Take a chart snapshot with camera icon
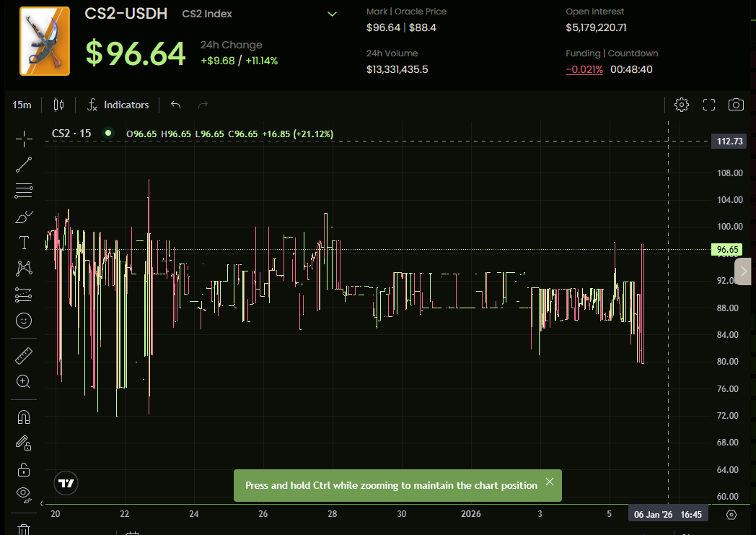Image resolution: width=756 pixels, height=535 pixels. [x=736, y=105]
